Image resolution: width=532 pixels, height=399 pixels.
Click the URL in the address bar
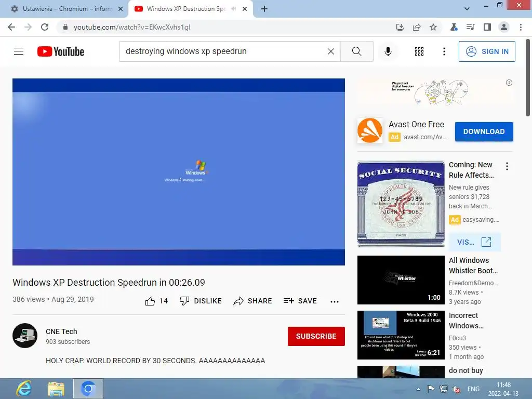point(131,27)
